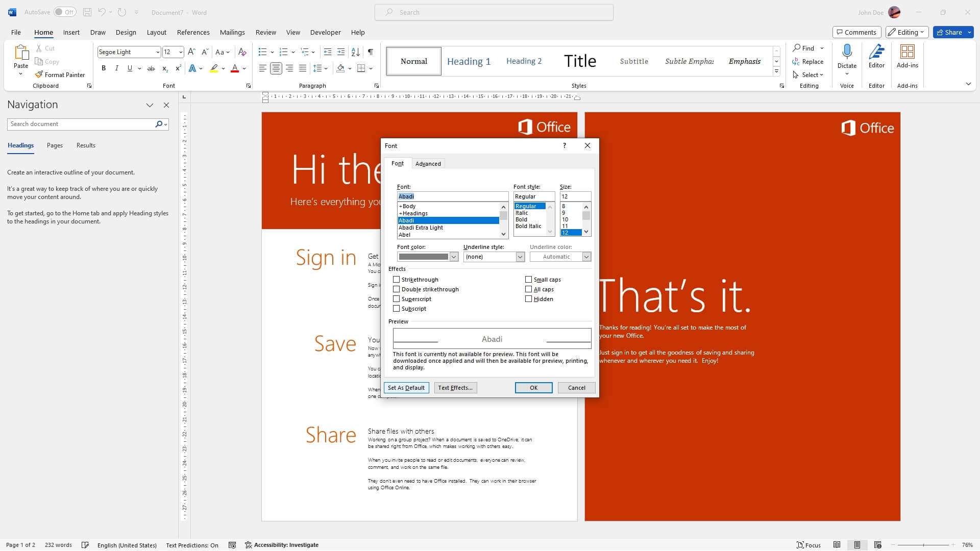980x551 pixels.
Task: Open Add-ins icon
Action: (x=907, y=51)
